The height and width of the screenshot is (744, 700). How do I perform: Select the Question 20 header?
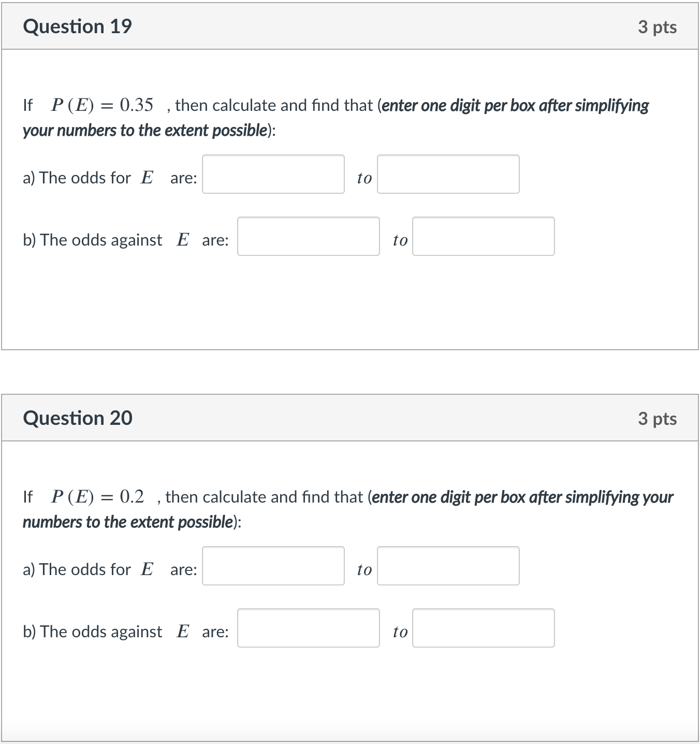78,418
